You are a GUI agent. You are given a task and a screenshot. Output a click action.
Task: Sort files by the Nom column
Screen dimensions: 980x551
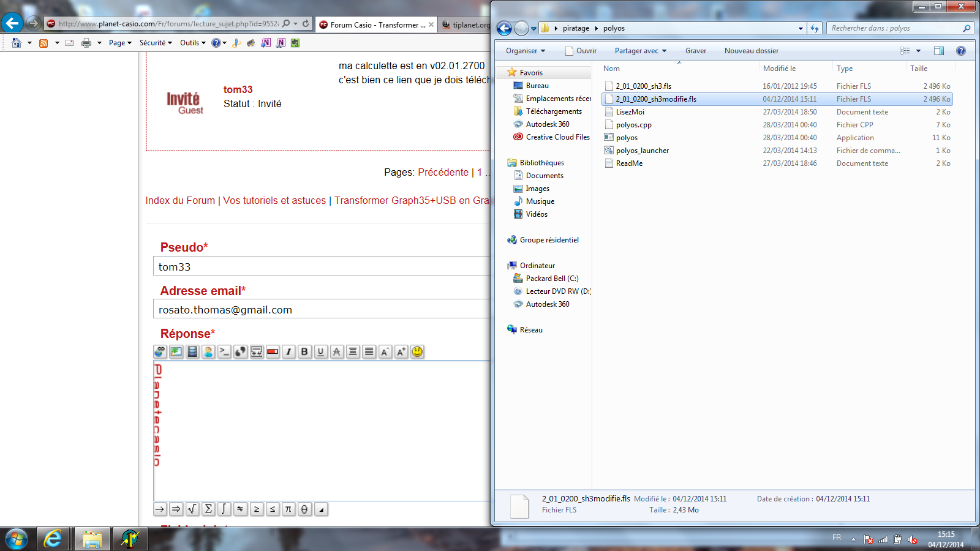point(679,69)
